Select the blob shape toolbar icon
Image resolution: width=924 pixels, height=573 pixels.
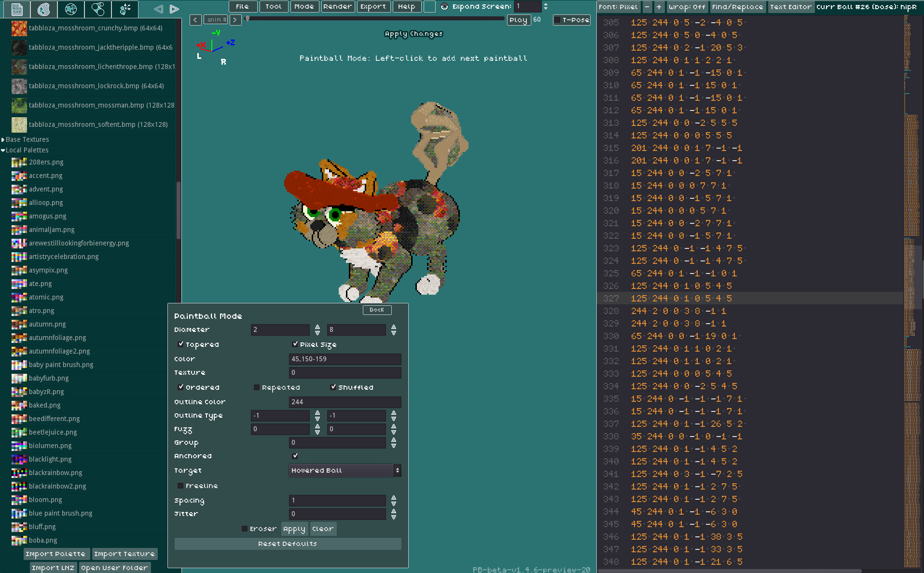point(44,9)
